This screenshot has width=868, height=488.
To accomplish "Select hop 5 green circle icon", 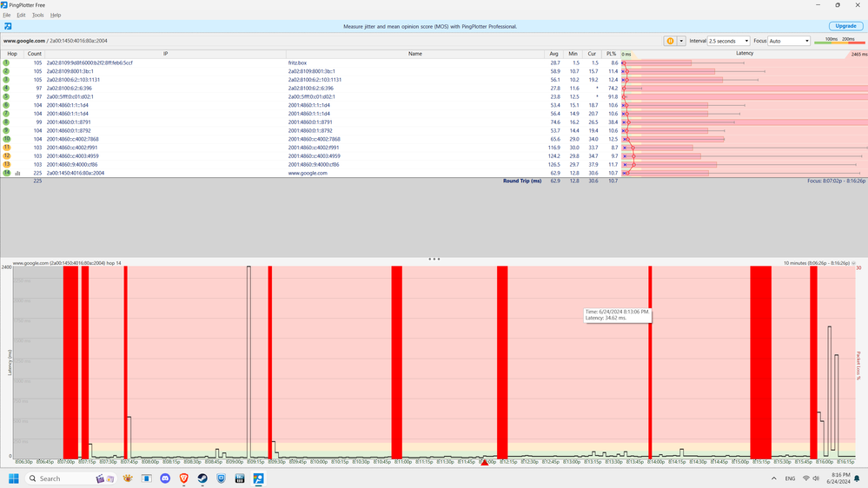I will coord(6,96).
